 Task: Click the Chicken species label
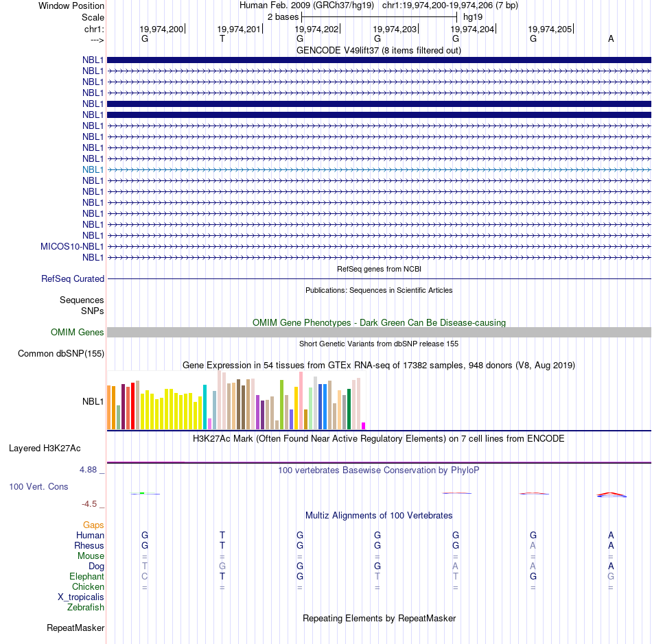point(88,586)
